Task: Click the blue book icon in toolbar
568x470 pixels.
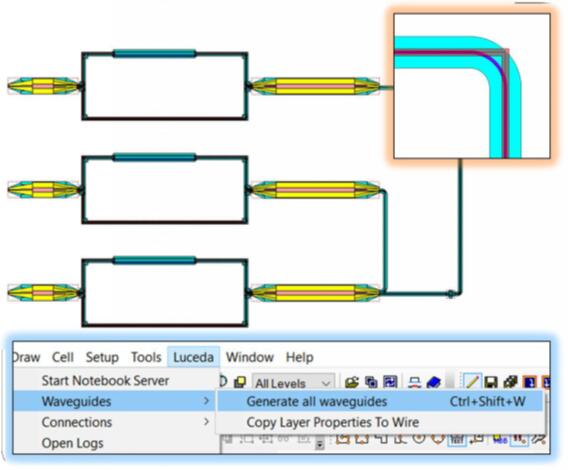Action: click(434, 382)
